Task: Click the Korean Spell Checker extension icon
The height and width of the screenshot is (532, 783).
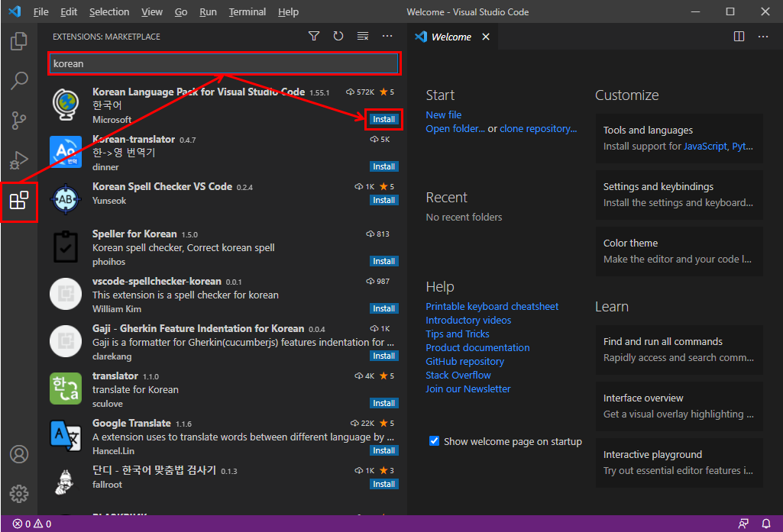Action: click(x=66, y=199)
